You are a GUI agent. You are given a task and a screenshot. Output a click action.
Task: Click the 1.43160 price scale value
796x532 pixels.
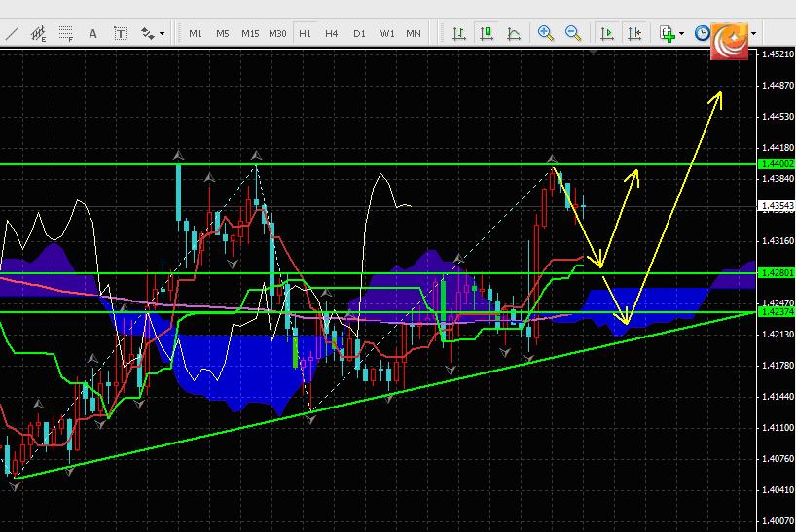tap(778, 241)
